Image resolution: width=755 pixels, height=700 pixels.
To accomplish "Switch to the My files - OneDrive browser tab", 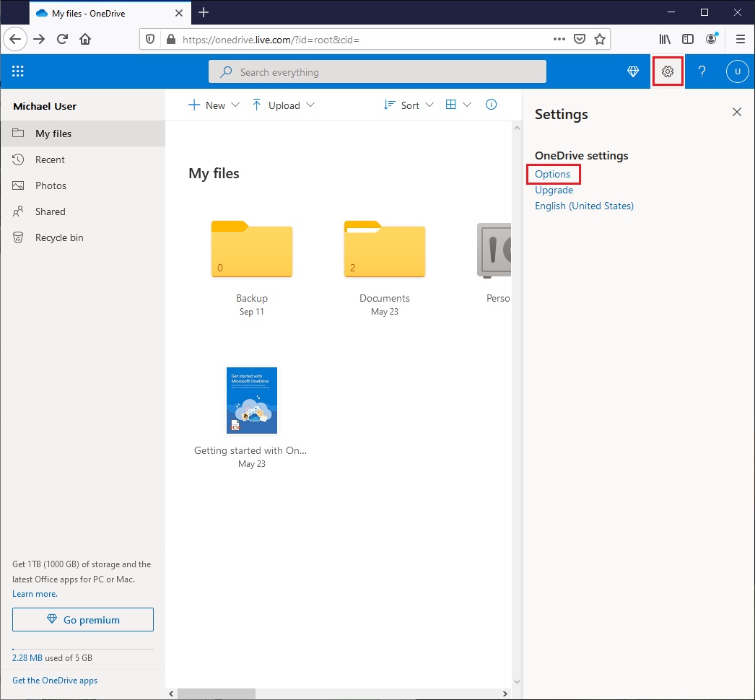I will pos(101,12).
